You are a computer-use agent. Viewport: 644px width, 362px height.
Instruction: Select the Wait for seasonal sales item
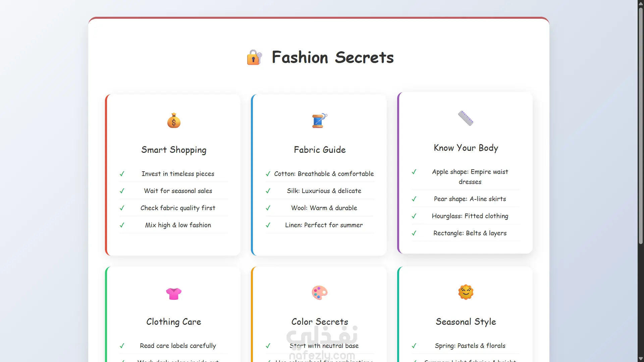click(178, 191)
